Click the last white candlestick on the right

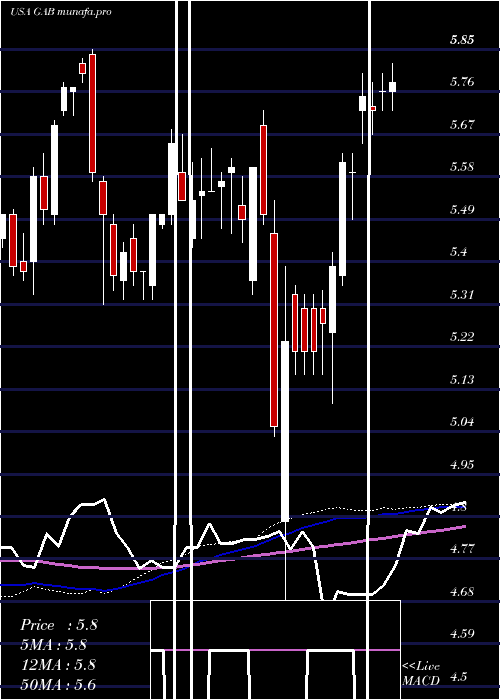point(392,87)
